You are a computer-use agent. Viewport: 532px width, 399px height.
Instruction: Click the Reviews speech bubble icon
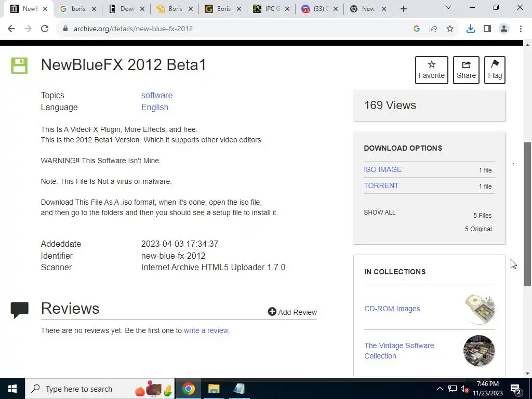(19, 310)
